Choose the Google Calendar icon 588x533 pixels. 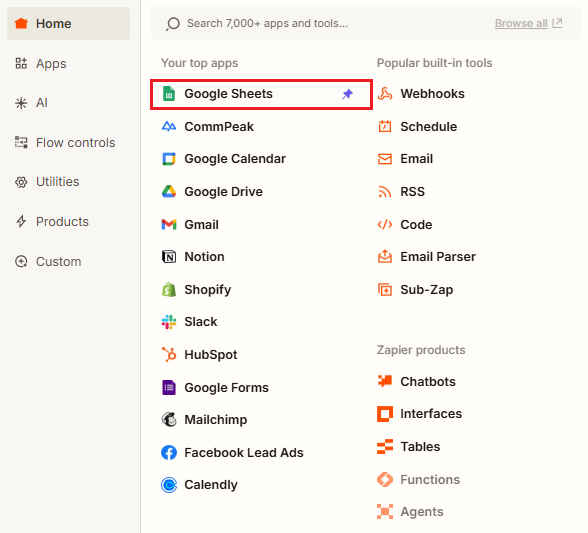click(169, 159)
